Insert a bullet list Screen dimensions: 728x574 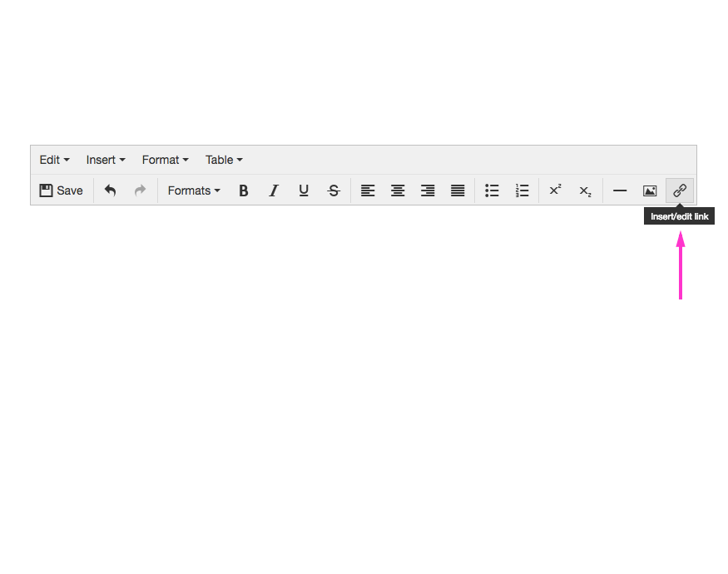point(492,191)
